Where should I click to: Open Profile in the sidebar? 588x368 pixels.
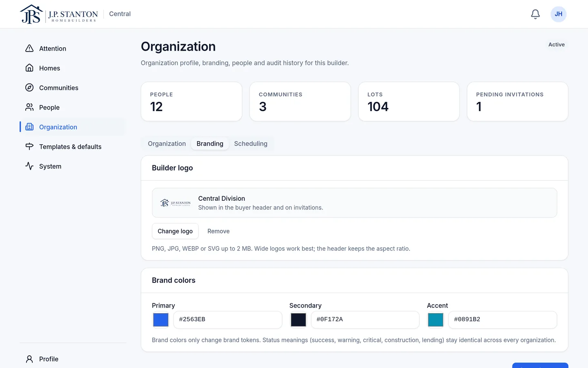click(x=73, y=359)
